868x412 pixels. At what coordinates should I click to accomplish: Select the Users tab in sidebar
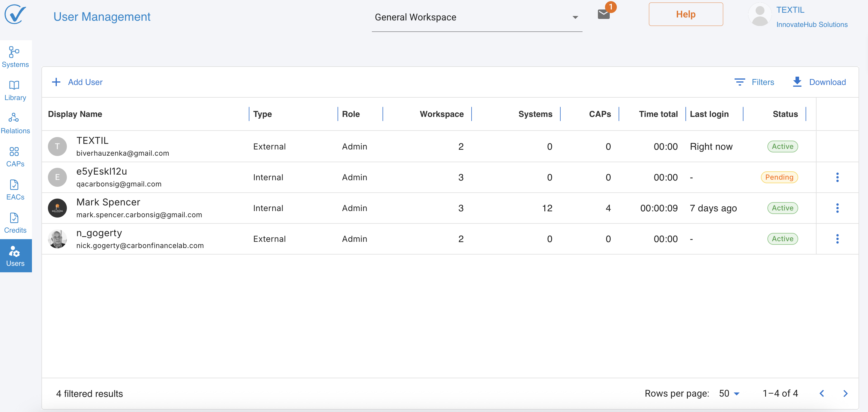coord(15,256)
